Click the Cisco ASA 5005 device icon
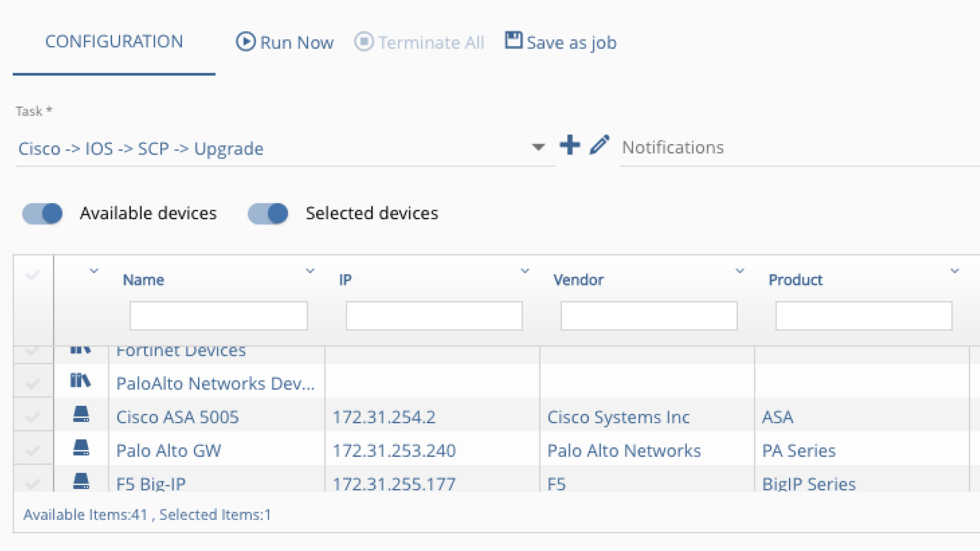The width and height of the screenshot is (980, 551). click(x=81, y=414)
